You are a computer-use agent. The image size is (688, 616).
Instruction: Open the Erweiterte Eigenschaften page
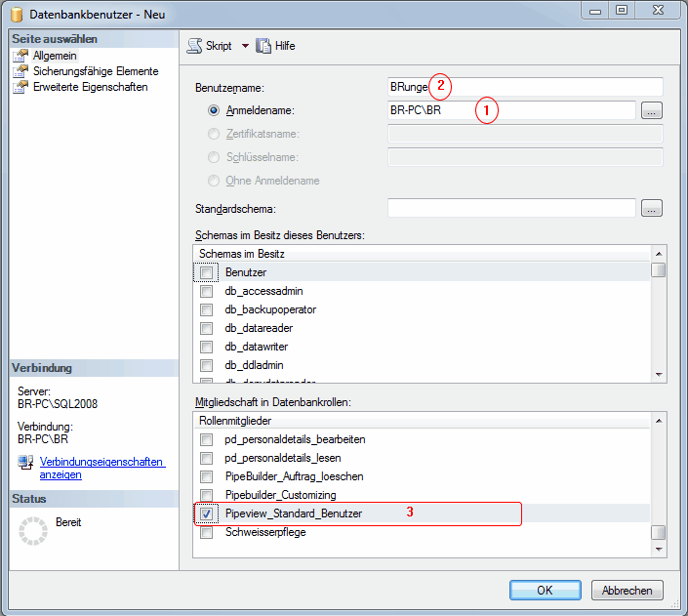[x=90, y=87]
